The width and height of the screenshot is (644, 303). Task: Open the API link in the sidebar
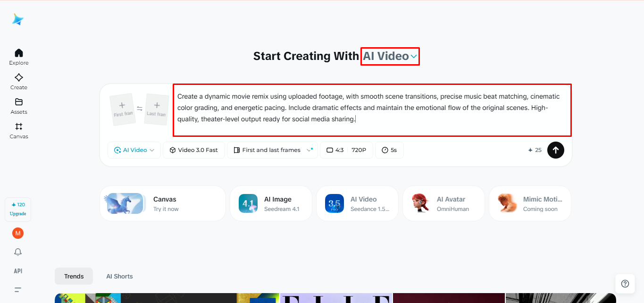tap(18, 271)
